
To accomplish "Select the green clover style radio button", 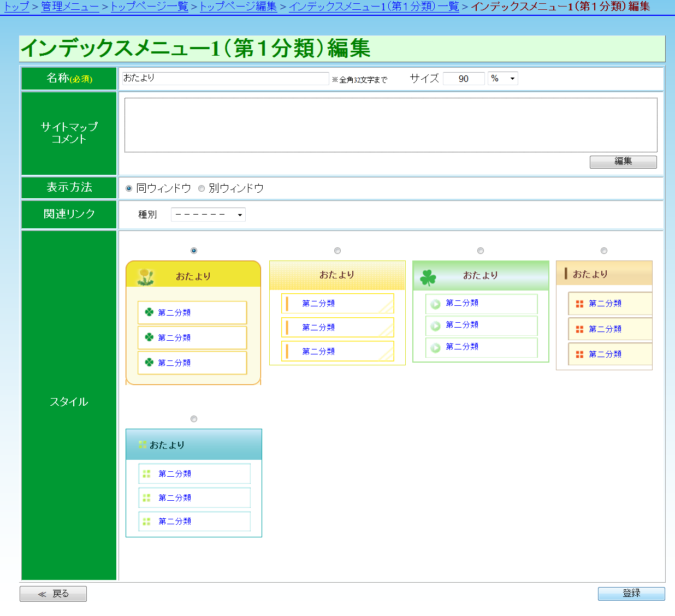I will pyautogui.click(x=481, y=251).
